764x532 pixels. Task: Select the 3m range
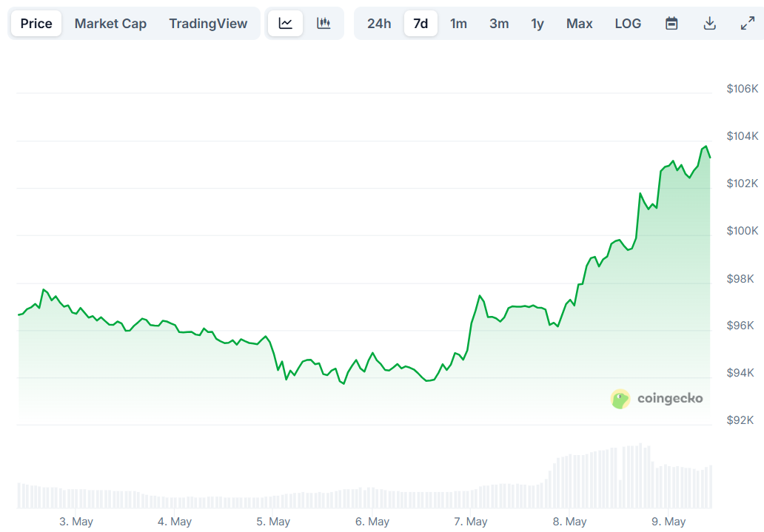(x=499, y=23)
